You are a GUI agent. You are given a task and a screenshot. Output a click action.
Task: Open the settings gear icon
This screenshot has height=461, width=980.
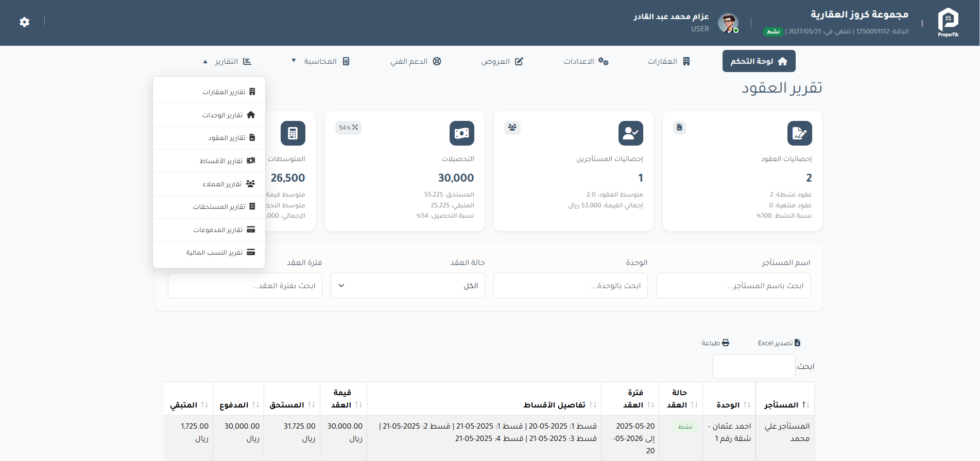(24, 22)
